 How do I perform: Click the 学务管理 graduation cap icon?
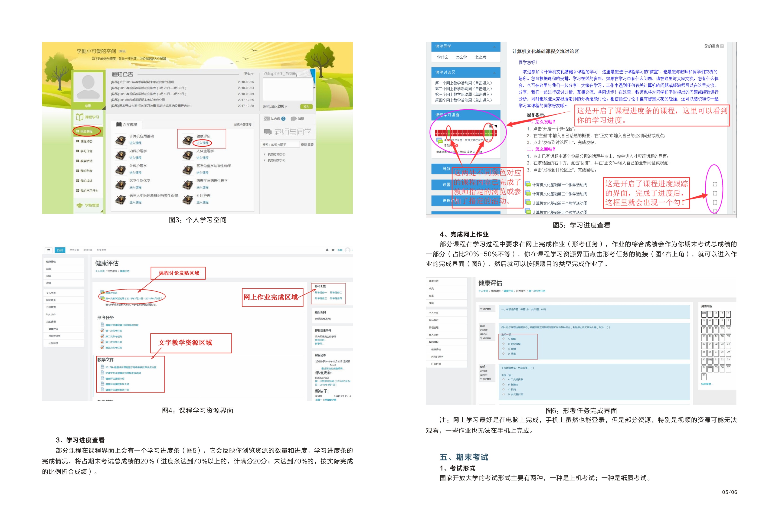pyautogui.click(x=79, y=205)
